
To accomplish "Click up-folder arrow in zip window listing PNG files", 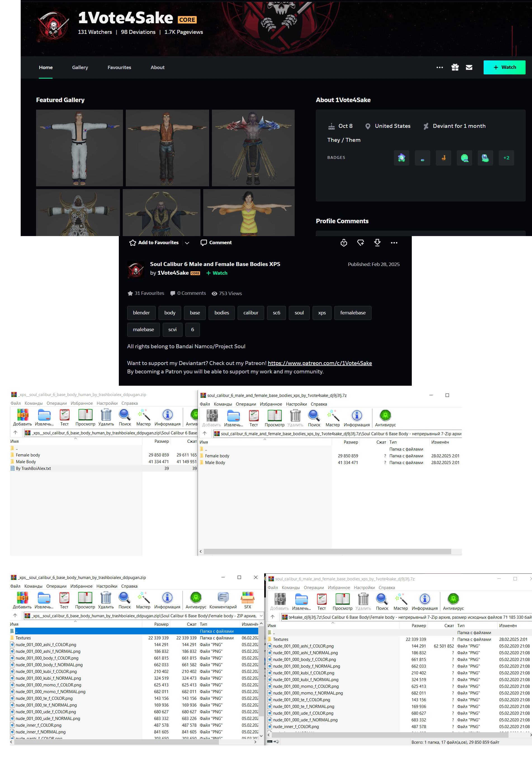I will 15,615.
